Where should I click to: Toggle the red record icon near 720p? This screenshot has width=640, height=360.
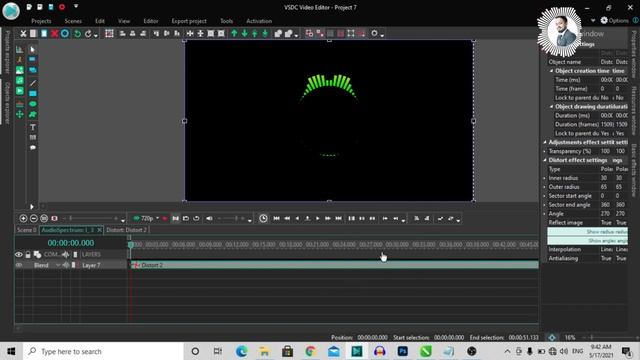165,218
